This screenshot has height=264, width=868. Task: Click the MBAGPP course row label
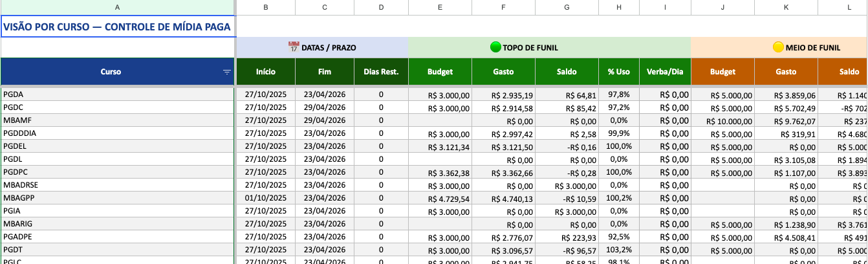[118, 198]
